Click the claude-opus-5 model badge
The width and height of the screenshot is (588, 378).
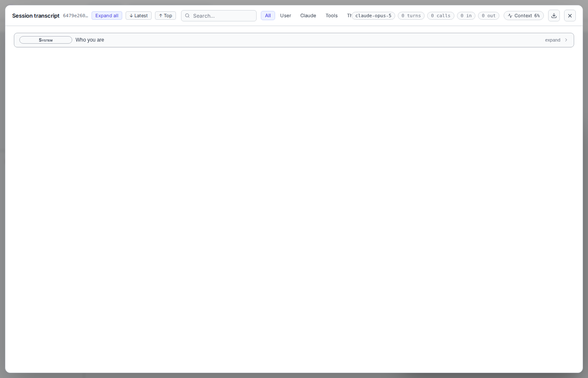pyautogui.click(x=373, y=16)
